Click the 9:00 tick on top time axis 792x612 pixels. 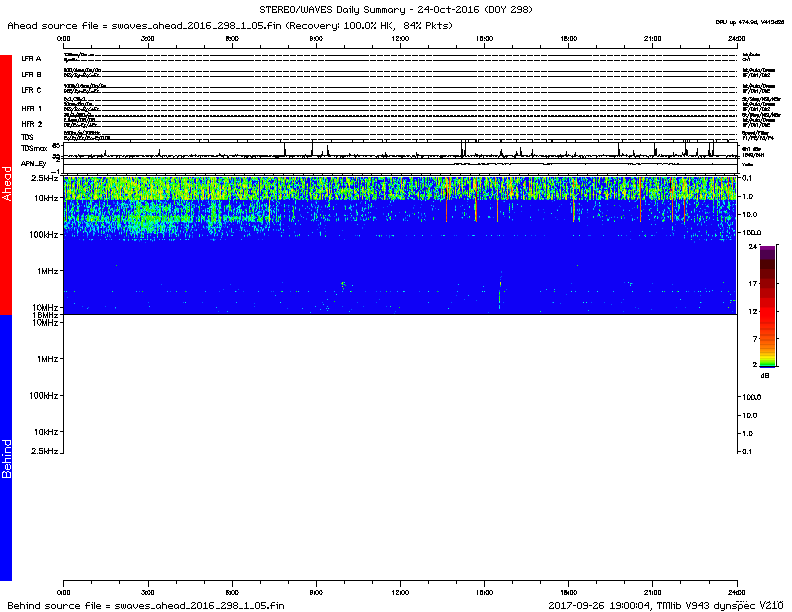click(316, 37)
